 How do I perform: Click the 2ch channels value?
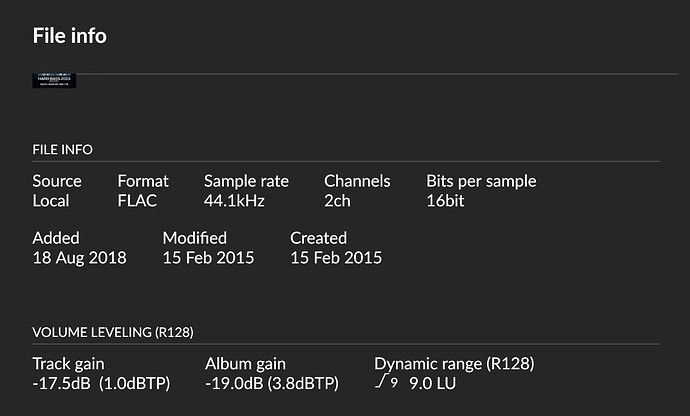(x=339, y=201)
